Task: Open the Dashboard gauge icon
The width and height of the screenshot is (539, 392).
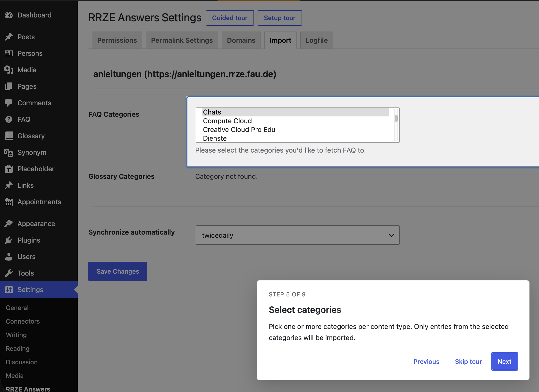Action: [x=9, y=15]
